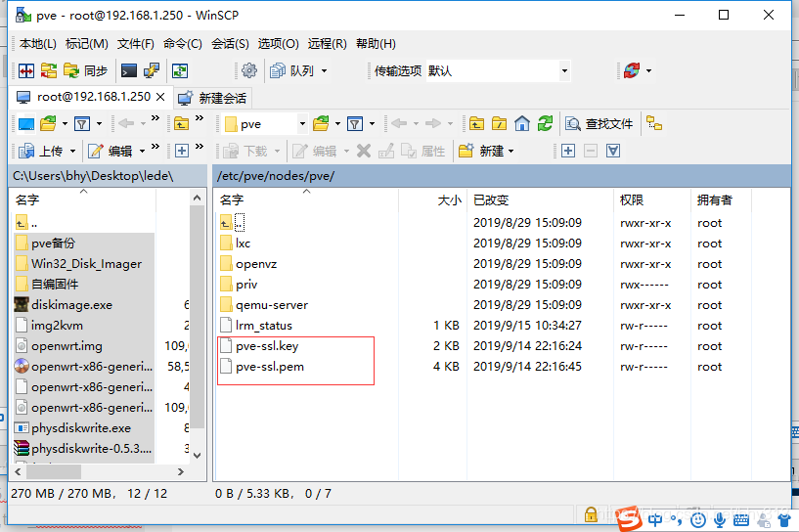Viewport: 799px width, 532px height.
Task: Click the local 编辑 edit button
Action: point(111,151)
